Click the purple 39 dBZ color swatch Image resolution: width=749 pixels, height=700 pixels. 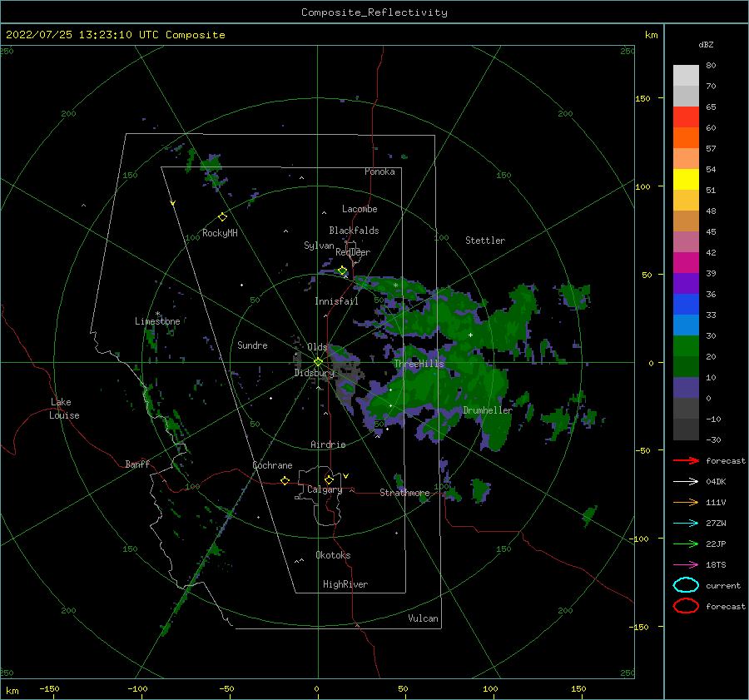pyautogui.click(x=686, y=283)
